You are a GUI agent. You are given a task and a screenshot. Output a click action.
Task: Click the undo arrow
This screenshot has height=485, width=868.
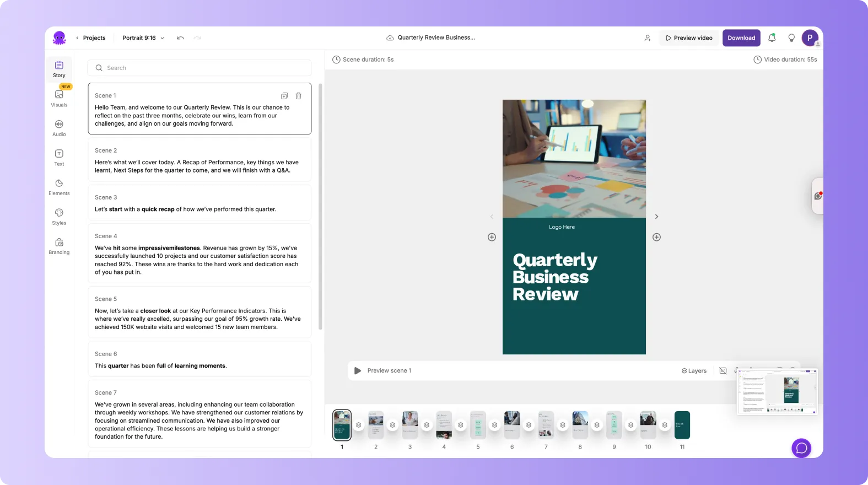(180, 38)
